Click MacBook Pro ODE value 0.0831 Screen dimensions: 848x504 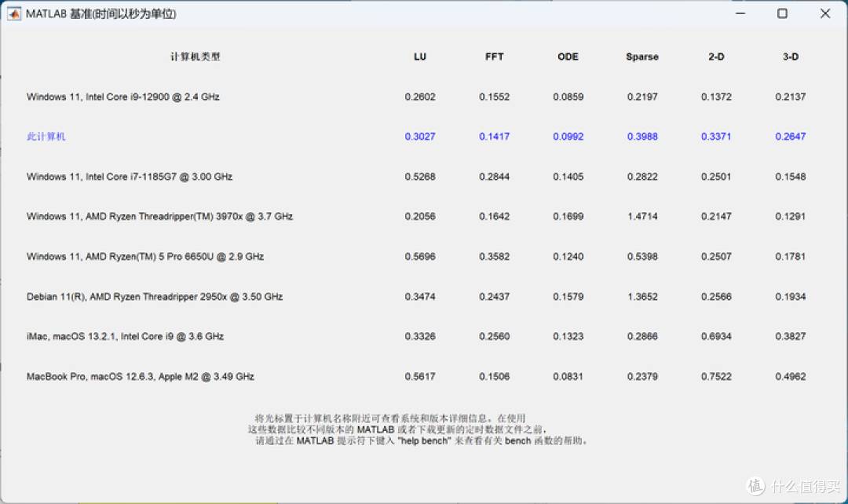tap(568, 376)
